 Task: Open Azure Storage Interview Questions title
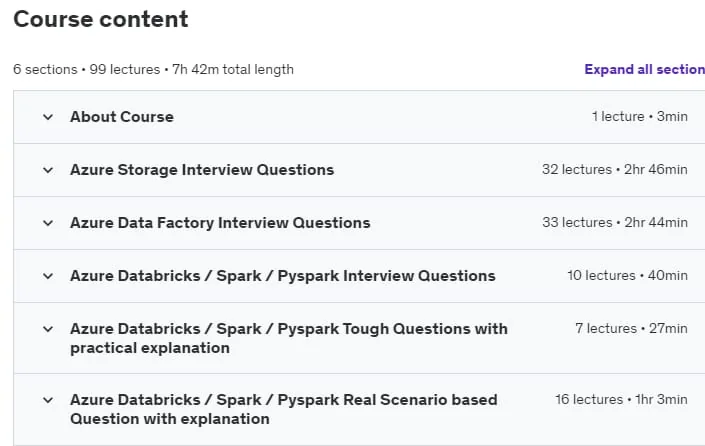(202, 170)
